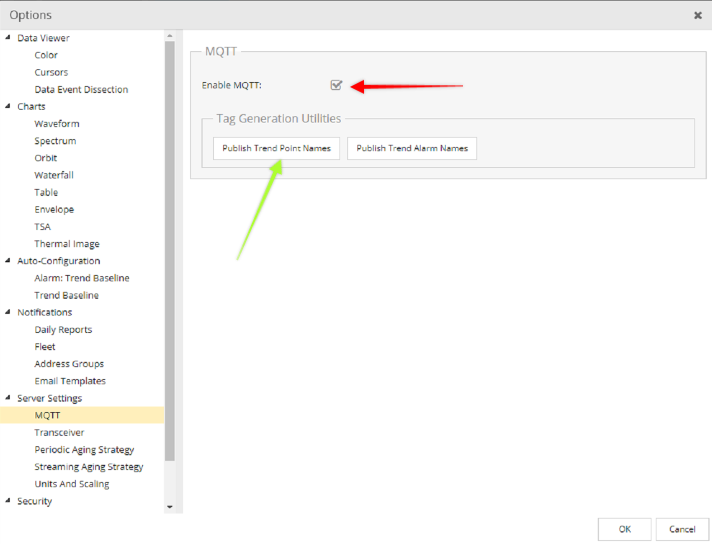712x544 pixels.
Task: Select TSA chart settings
Action: (x=43, y=227)
